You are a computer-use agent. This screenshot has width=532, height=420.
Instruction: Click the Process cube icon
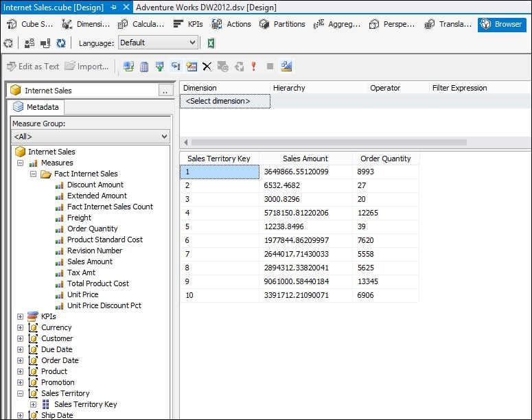(8, 43)
